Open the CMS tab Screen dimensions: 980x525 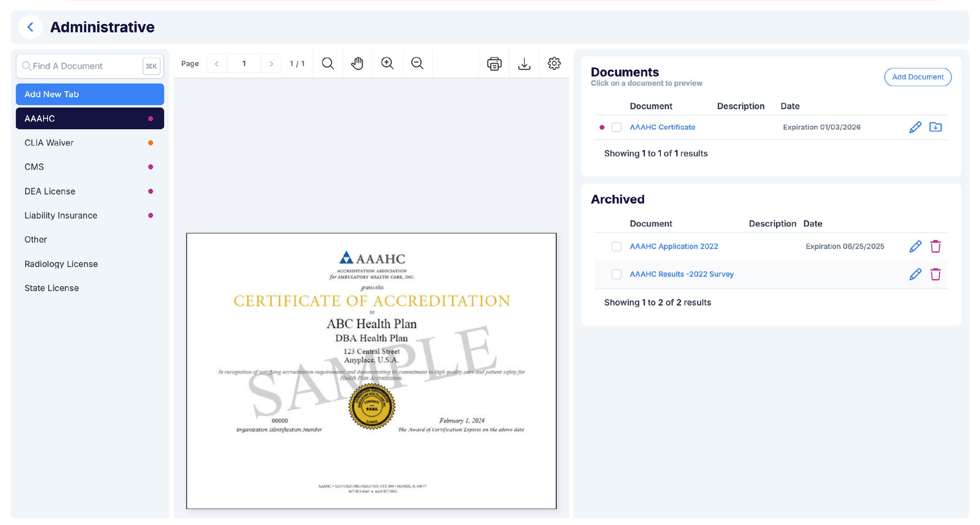(x=90, y=167)
